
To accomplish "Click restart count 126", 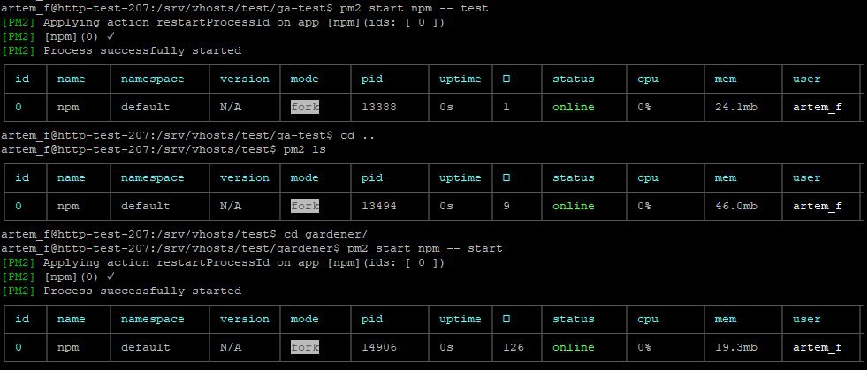I will 514,347.
